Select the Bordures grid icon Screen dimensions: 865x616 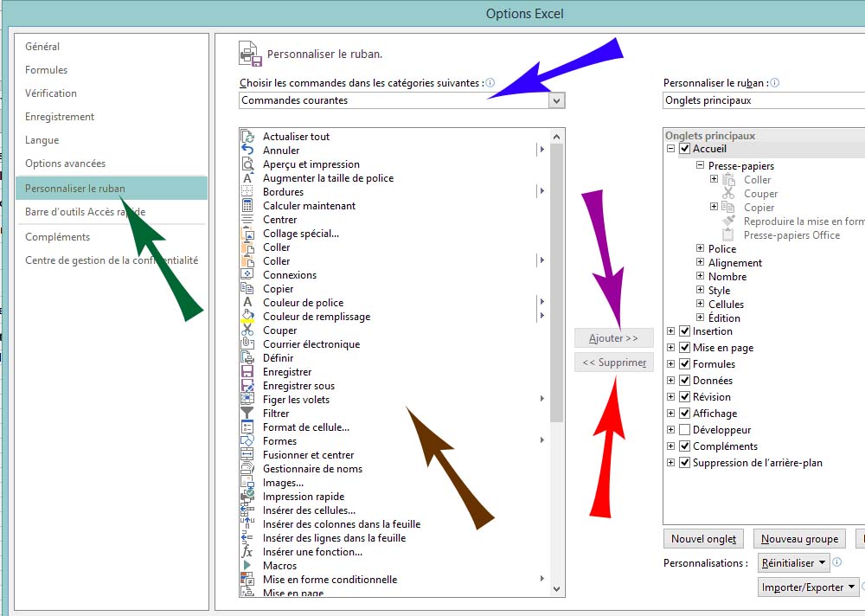coord(247,191)
